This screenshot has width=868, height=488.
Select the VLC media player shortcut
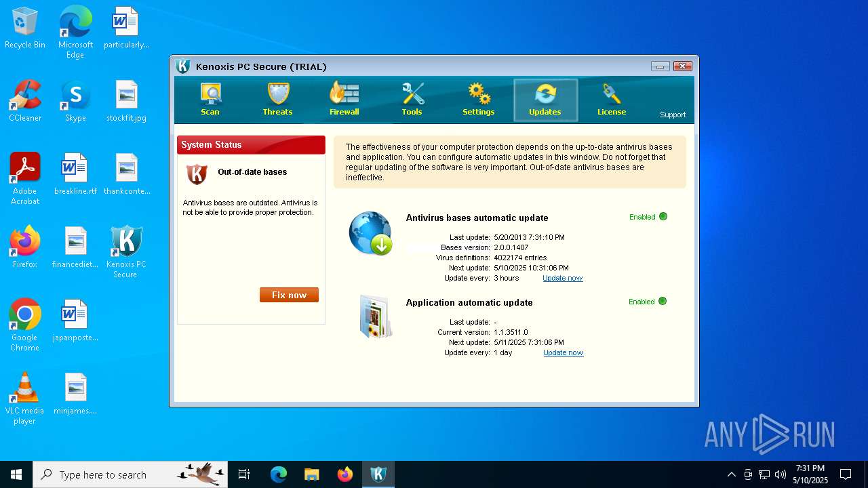(x=25, y=399)
